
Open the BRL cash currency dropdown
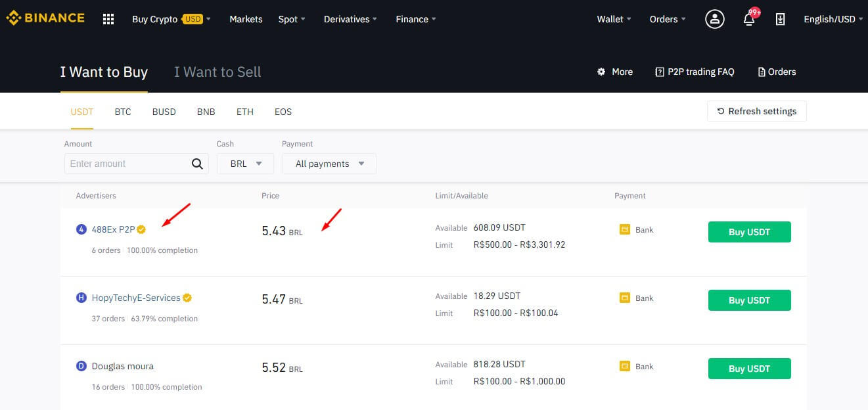(245, 164)
